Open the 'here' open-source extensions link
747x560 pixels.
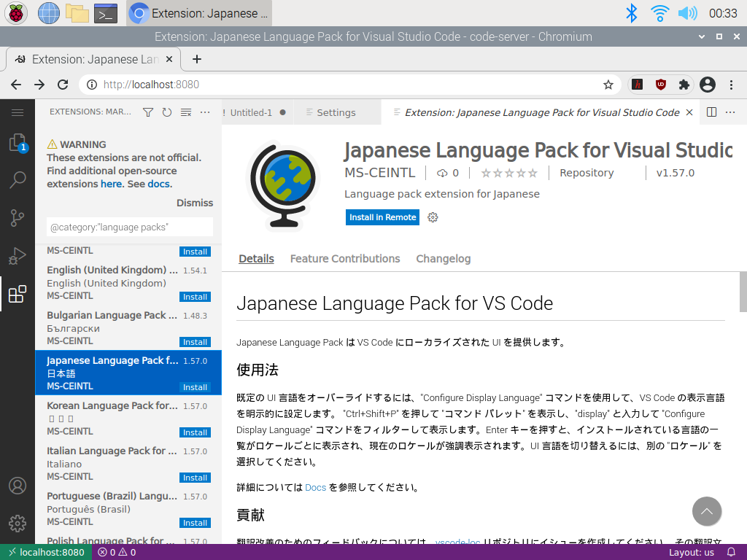112,184
